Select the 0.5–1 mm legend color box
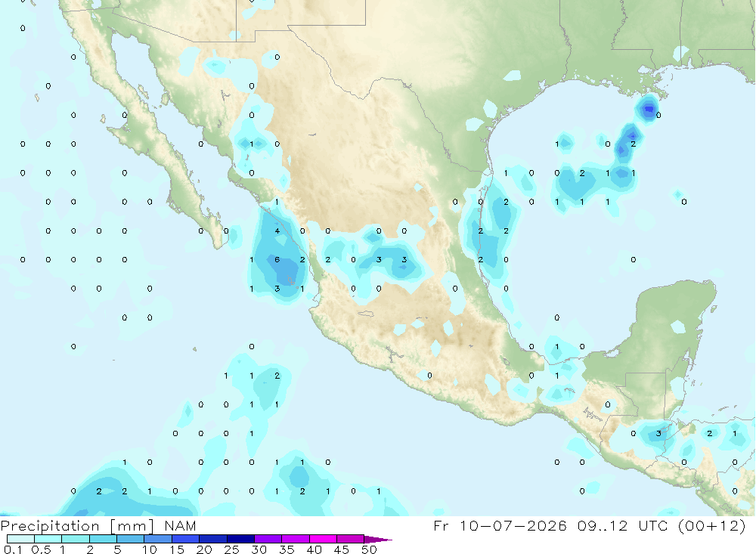This screenshot has width=756, height=554. [x=48, y=539]
